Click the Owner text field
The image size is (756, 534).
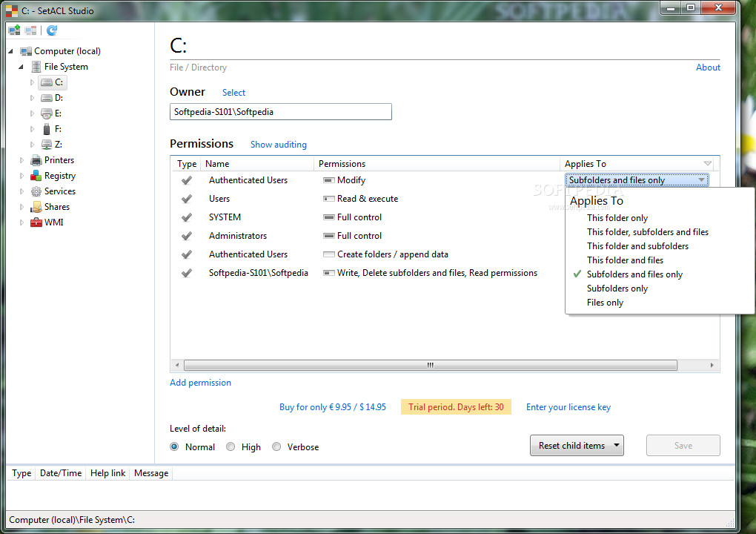pyautogui.click(x=281, y=112)
